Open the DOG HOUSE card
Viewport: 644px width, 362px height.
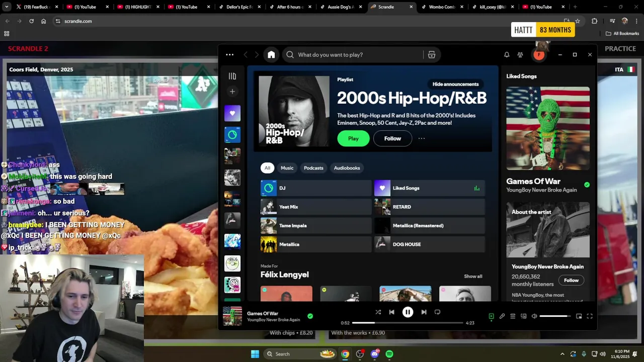pyautogui.click(x=430, y=244)
